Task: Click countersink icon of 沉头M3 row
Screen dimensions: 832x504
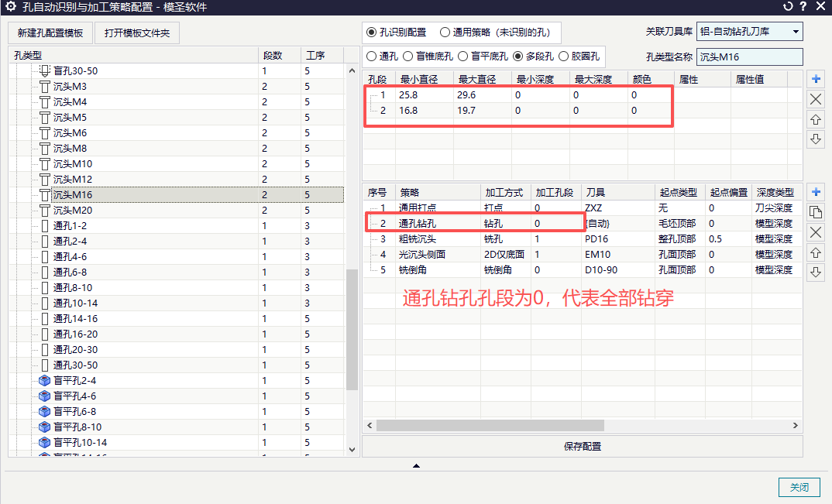Action: click(45, 87)
